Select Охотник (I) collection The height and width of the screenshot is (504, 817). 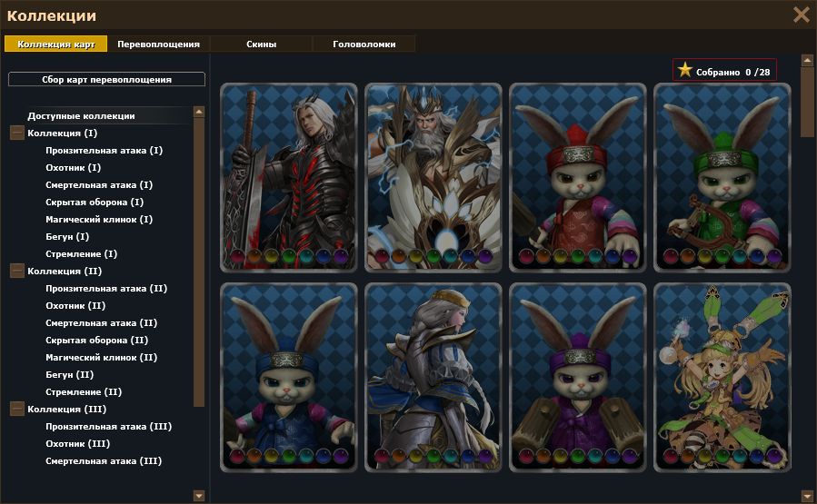[73, 167]
